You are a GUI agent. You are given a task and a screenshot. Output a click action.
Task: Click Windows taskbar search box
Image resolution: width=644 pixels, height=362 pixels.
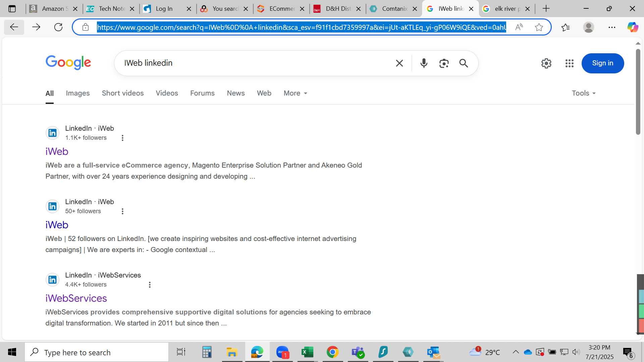point(97,352)
